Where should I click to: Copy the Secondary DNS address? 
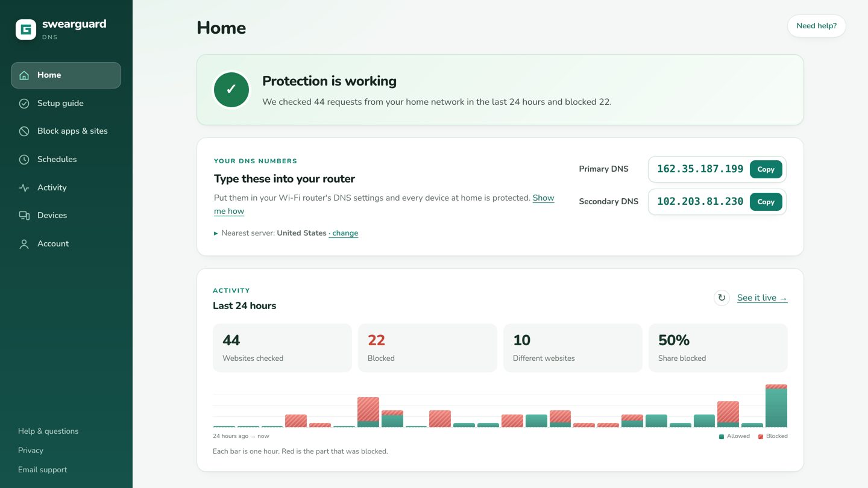[766, 202]
